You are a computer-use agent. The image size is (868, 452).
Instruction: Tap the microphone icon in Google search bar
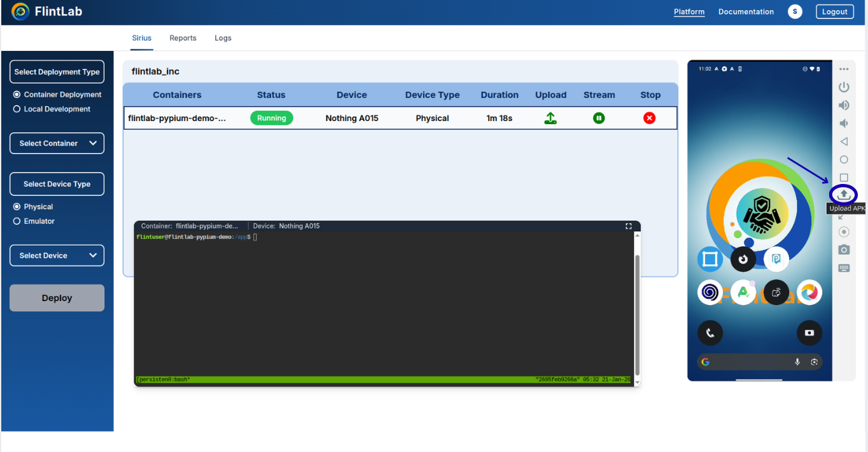pos(797,362)
